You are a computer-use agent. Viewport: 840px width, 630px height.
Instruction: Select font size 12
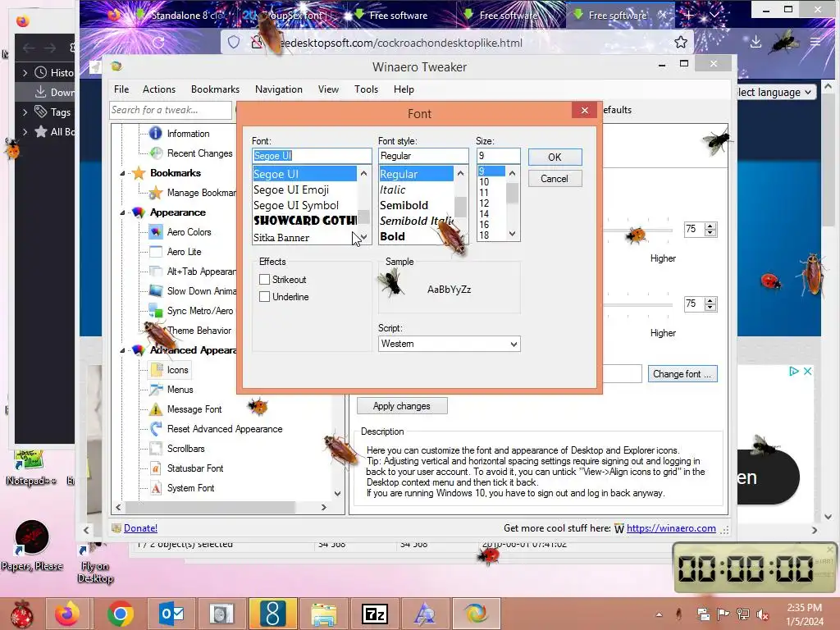[491, 203]
